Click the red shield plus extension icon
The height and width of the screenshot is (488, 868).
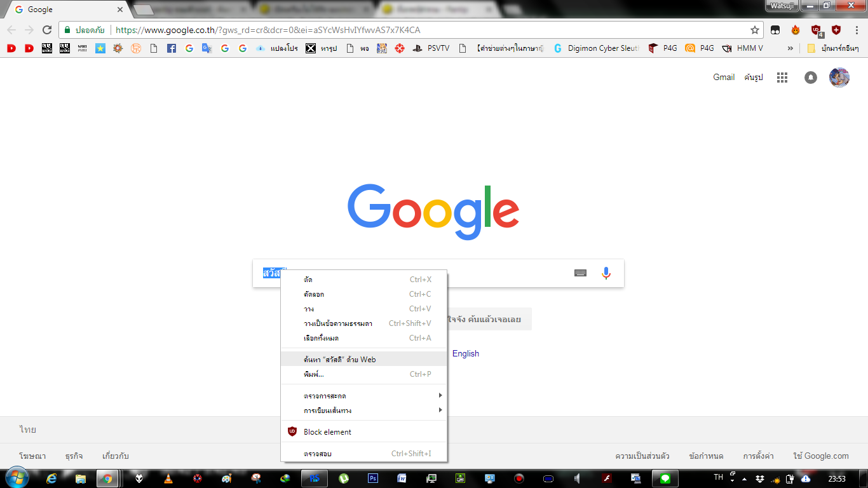[x=836, y=30]
